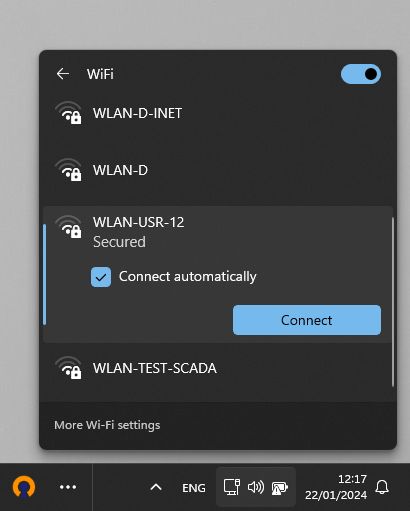Click the battery status tray icon
This screenshot has height=511, width=410.
pyautogui.click(x=280, y=488)
